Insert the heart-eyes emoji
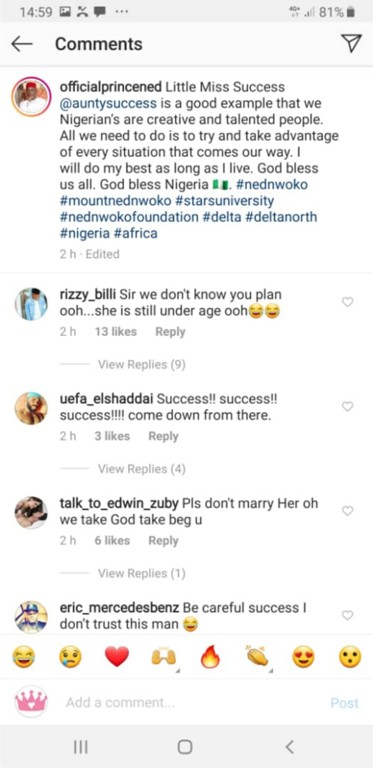The image size is (373, 768). pos(303,657)
